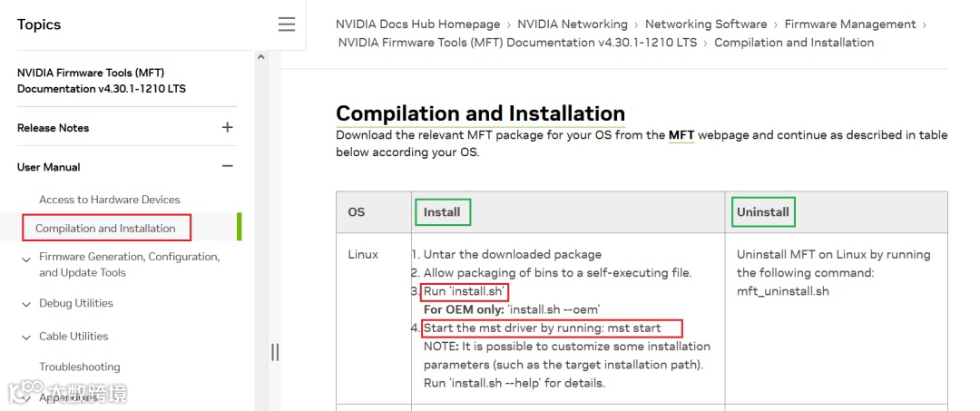Image resolution: width=980 pixels, height=411 pixels.
Task: Click the sidebar scroll up arrow
Action: 261,57
